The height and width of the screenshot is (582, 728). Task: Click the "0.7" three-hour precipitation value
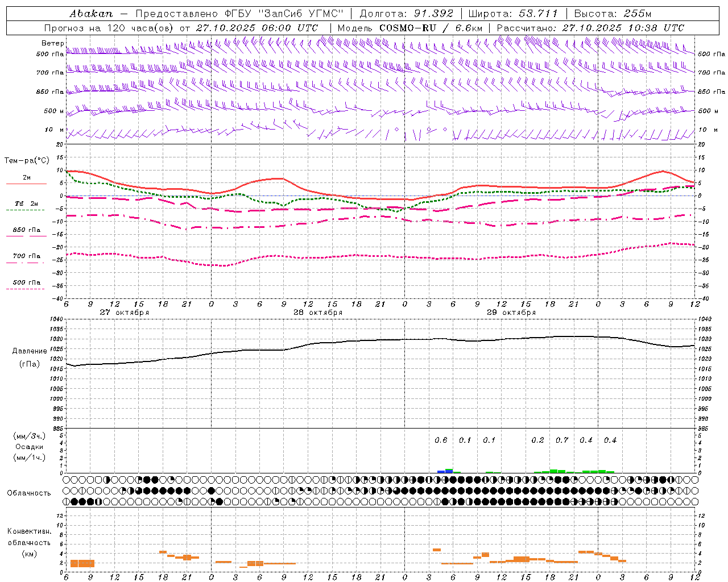562,440
